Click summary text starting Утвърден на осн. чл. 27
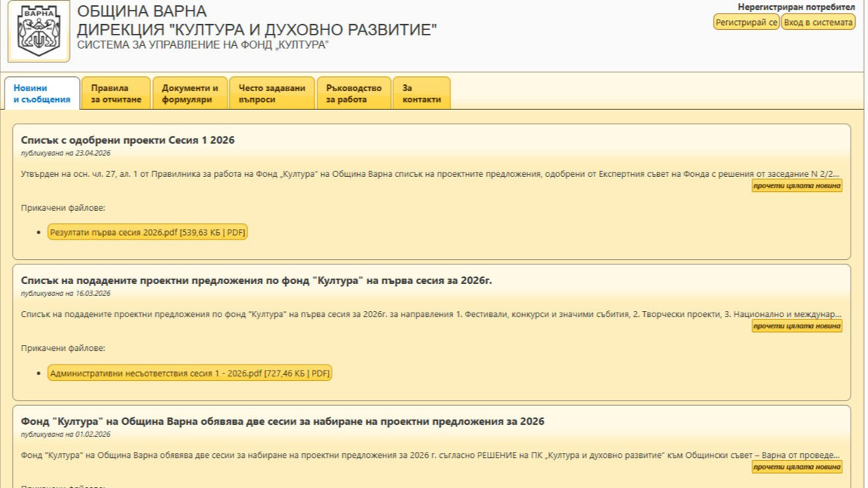 point(430,174)
